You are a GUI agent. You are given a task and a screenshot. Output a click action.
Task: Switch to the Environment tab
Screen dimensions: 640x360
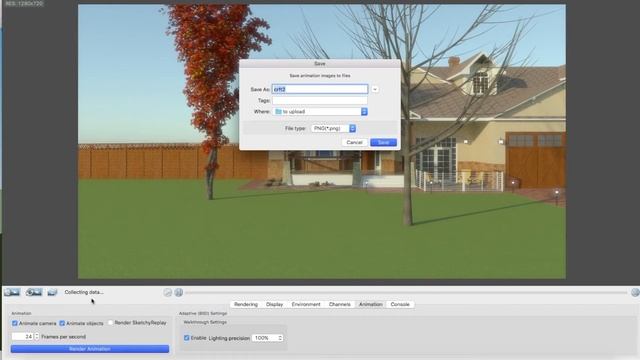[x=306, y=304]
